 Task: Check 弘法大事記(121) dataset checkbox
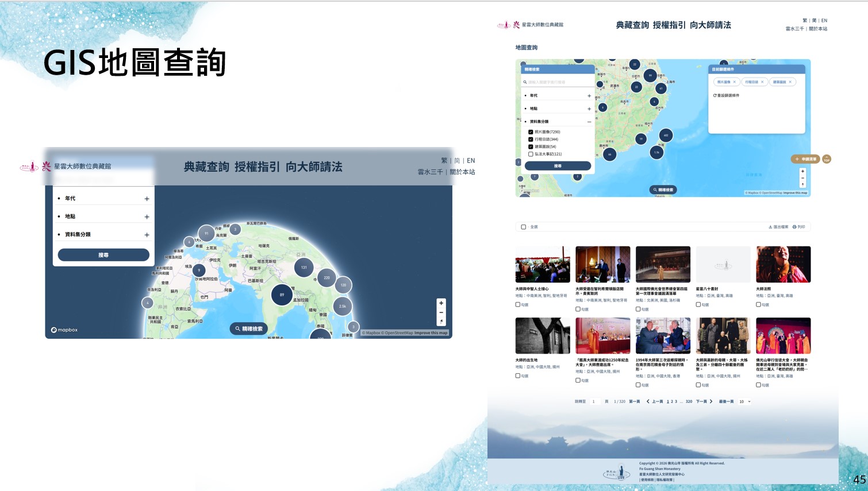(531, 154)
